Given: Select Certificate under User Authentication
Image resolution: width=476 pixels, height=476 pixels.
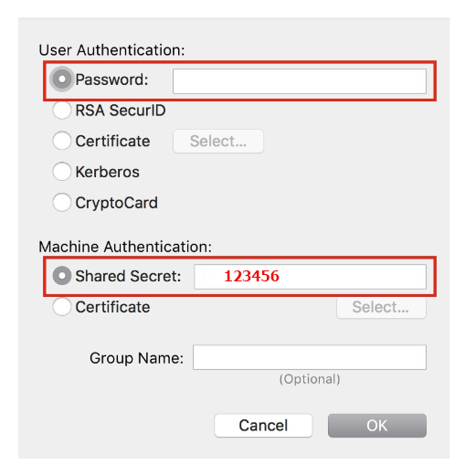Looking at the screenshot, I should pos(62,141).
